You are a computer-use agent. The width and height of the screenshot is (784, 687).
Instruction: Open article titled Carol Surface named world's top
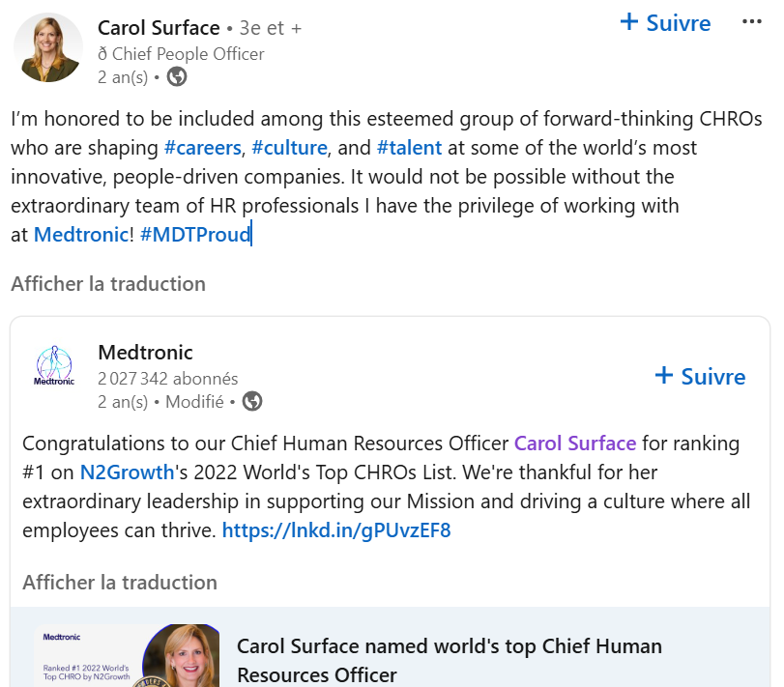click(x=450, y=660)
